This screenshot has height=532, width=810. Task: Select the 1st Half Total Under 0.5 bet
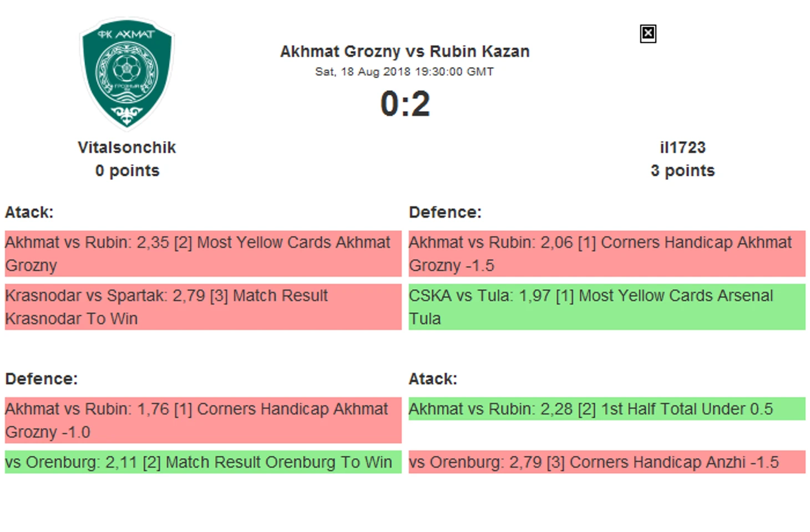point(607,409)
